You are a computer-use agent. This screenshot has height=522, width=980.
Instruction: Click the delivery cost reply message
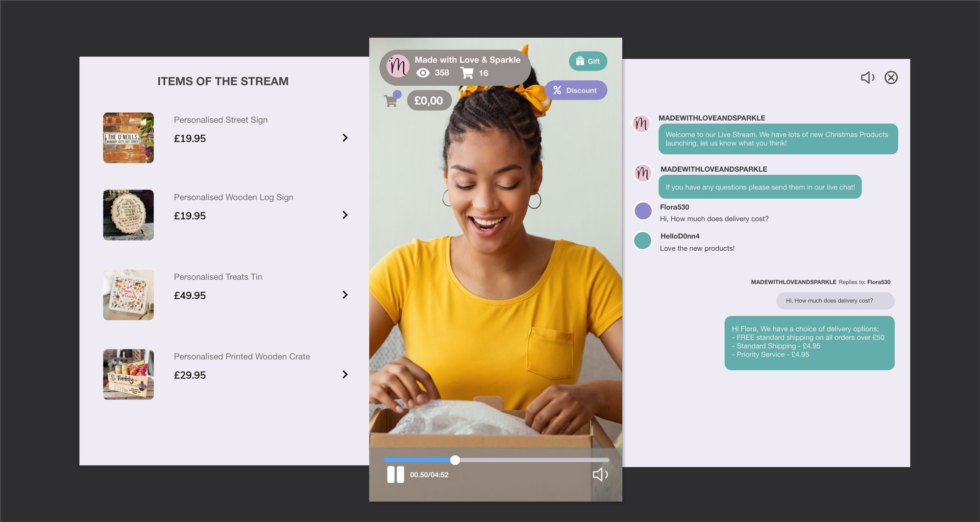(x=808, y=342)
